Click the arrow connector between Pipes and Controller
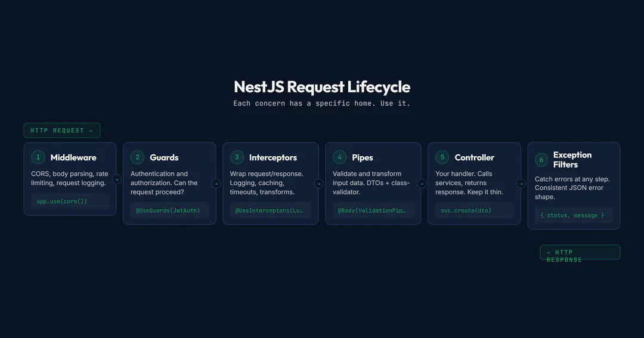Viewport: 644px width, 338px height. (422, 184)
